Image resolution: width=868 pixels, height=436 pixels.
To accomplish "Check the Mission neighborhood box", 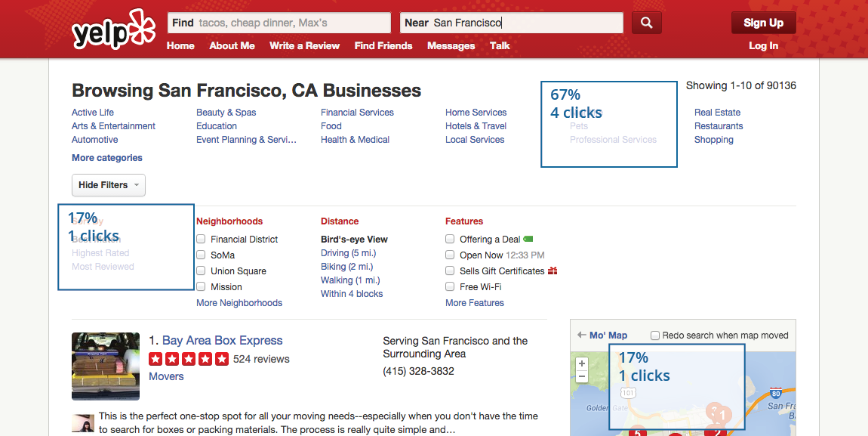I will click(201, 286).
